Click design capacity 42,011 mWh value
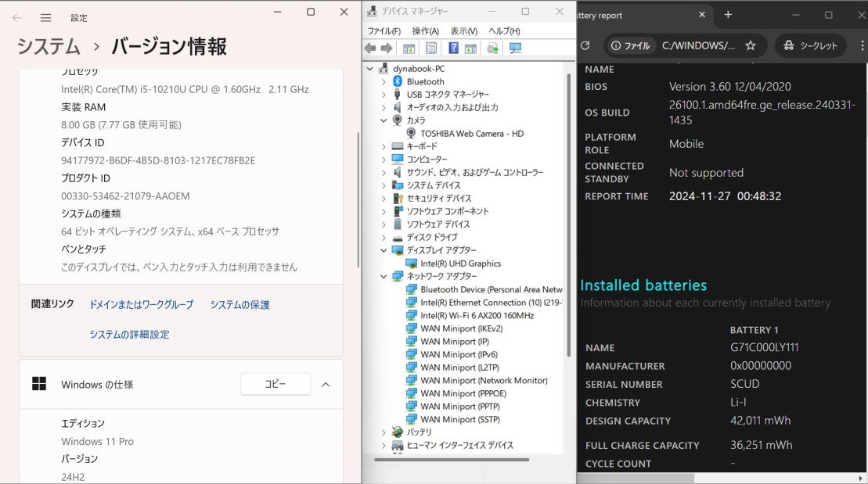The image size is (868, 484). pos(760,421)
